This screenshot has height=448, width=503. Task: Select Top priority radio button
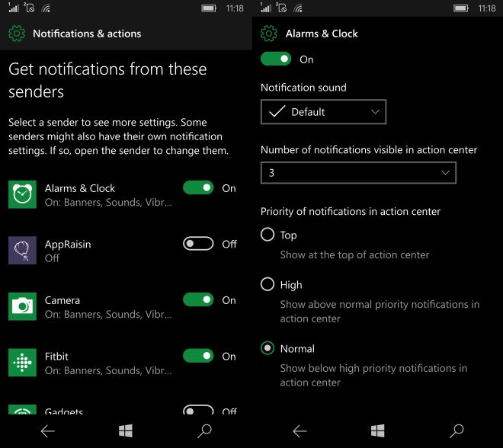point(268,235)
